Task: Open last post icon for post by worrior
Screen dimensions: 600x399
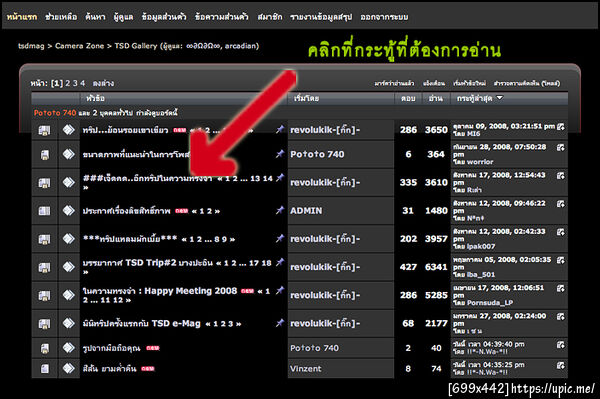Action: [561, 147]
